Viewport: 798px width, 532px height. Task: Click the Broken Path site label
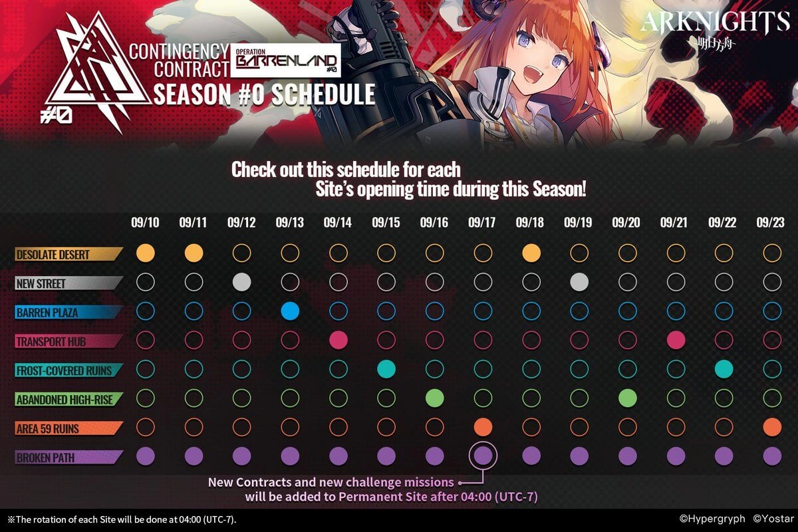(68, 457)
